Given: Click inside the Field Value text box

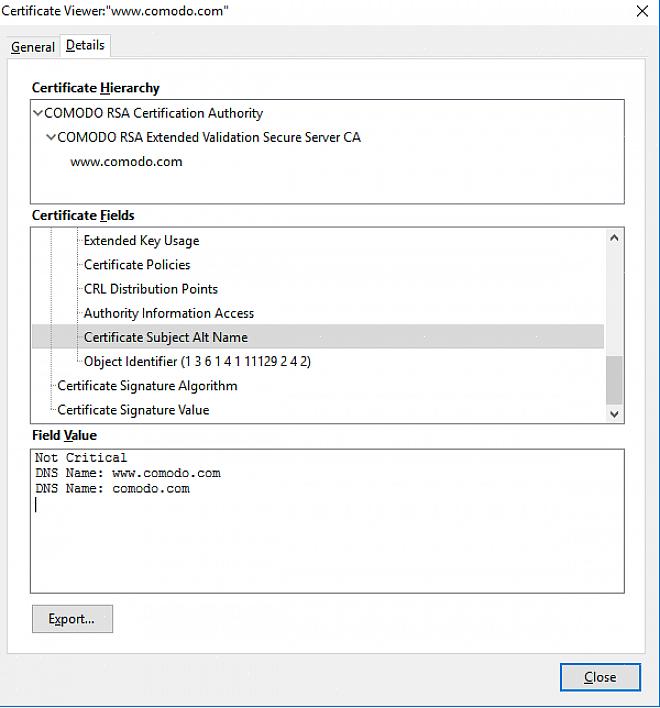Looking at the screenshot, I should click(x=327, y=540).
